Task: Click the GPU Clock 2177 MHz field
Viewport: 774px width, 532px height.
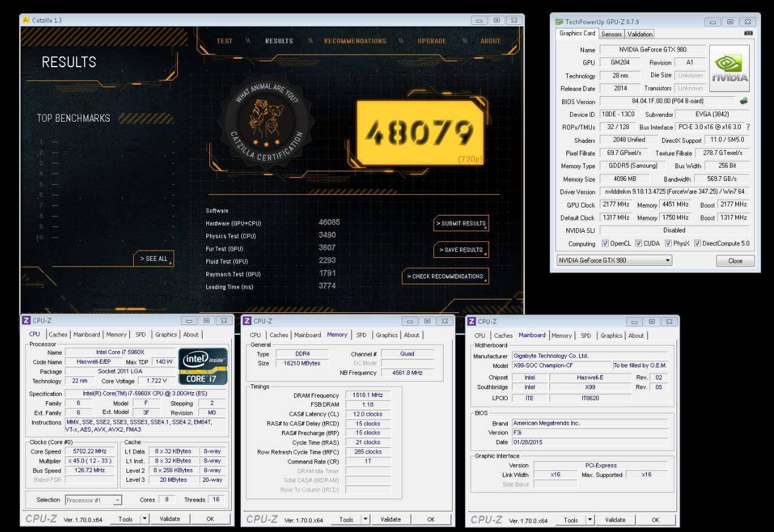Action: [x=616, y=205]
